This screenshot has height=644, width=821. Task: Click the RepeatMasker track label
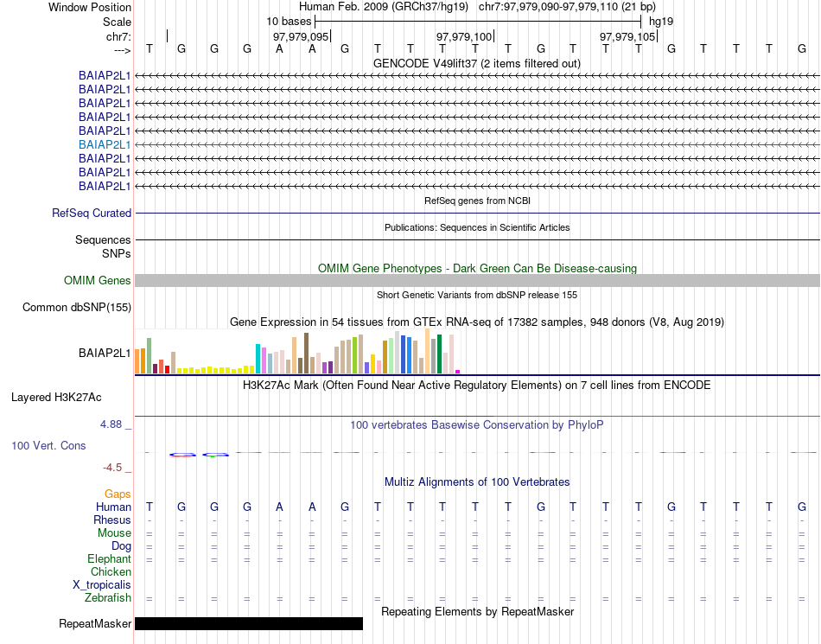tap(95, 623)
